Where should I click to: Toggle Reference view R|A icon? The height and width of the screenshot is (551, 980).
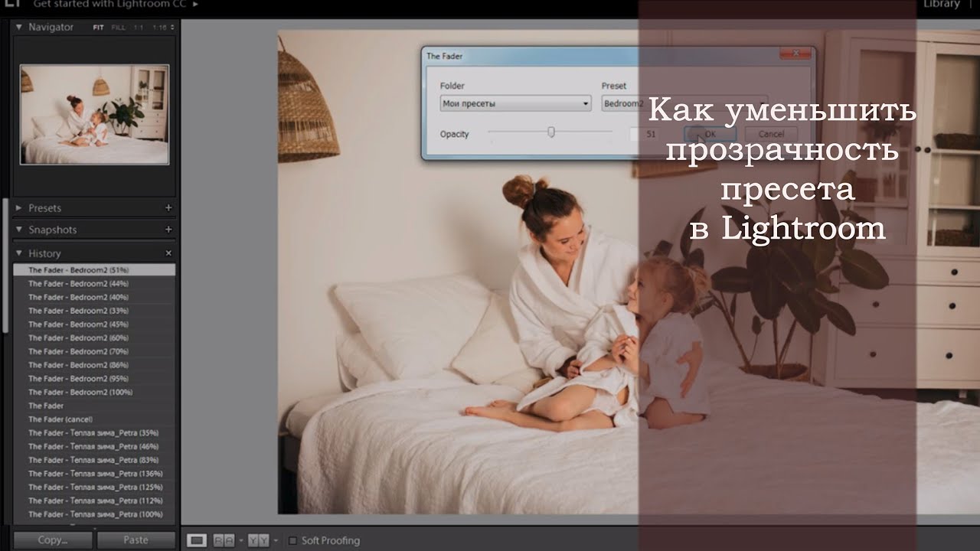pos(224,541)
